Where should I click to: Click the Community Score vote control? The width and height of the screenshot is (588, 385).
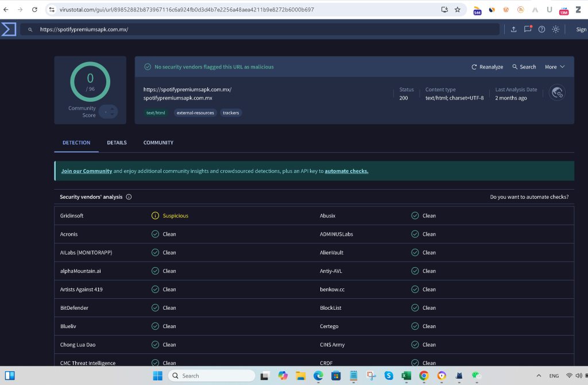tap(109, 111)
